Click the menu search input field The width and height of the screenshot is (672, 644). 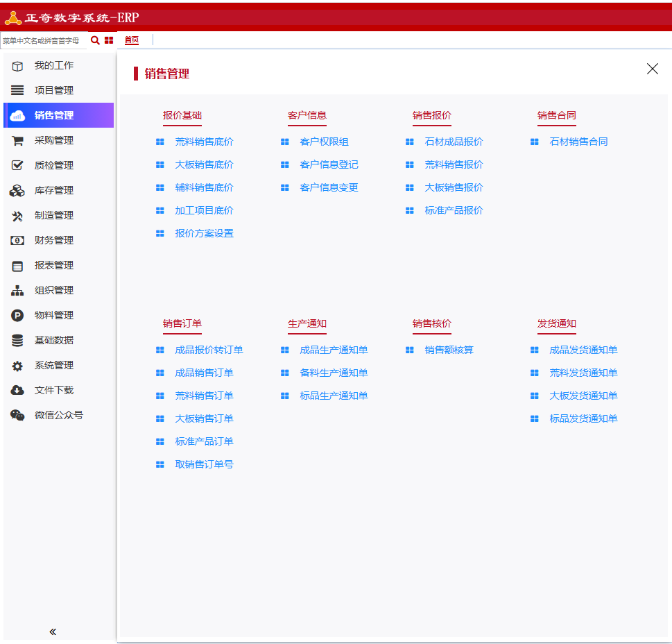43,41
